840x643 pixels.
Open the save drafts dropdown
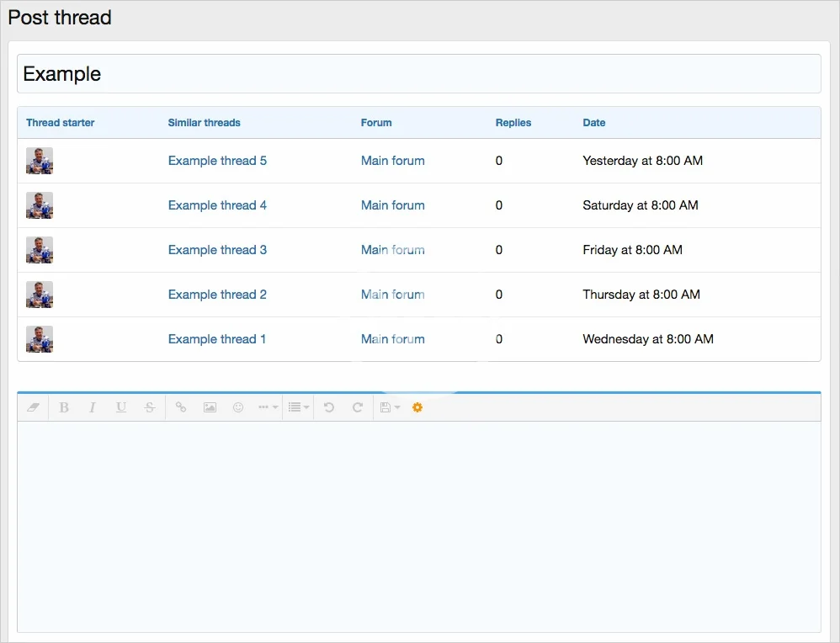(390, 407)
